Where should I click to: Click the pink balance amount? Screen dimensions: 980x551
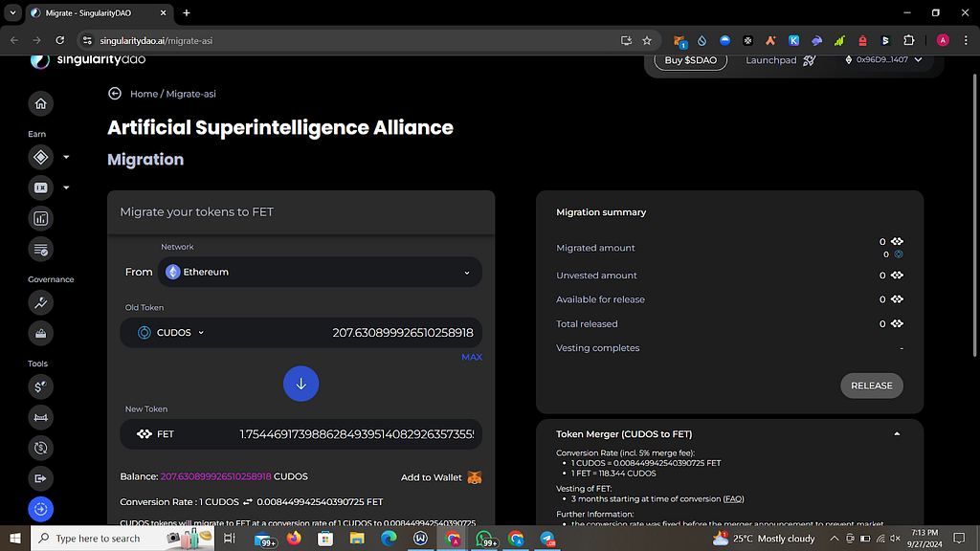click(215, 476)
